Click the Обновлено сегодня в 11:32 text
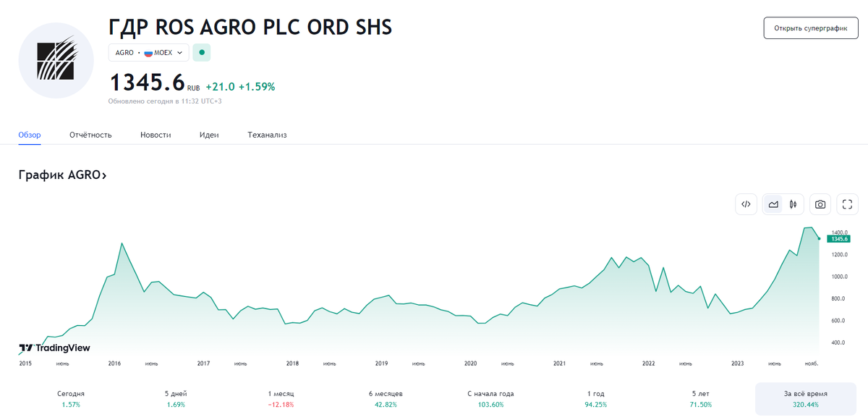Viewport: 868px width, 420px height. pos(165,101)
